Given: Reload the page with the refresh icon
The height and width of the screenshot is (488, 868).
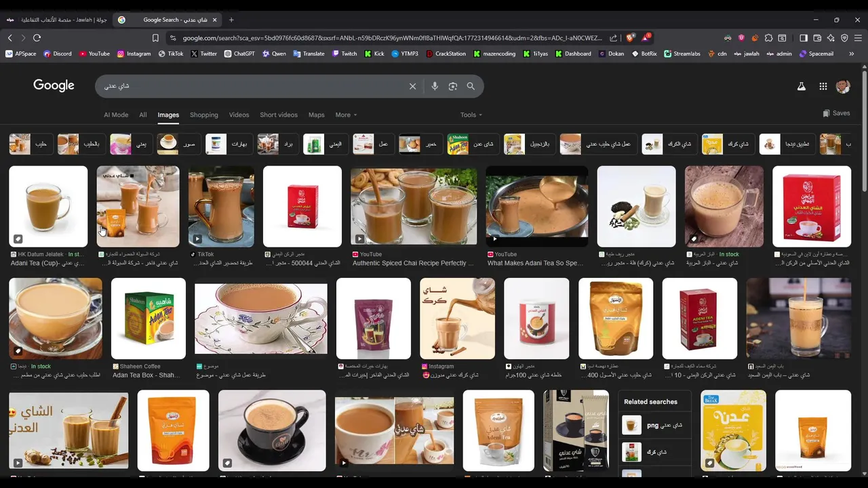Looking at the screenshot, I should coord(37,38).
